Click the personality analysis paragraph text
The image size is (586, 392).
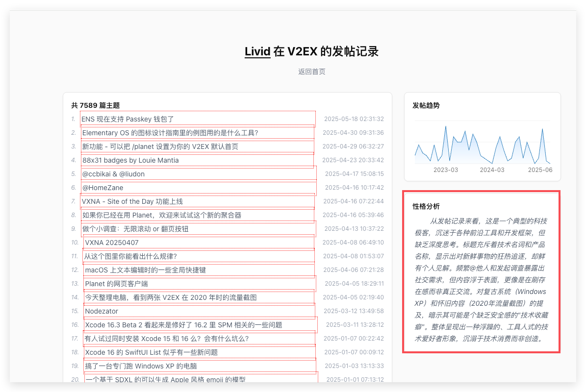point(482,280)
